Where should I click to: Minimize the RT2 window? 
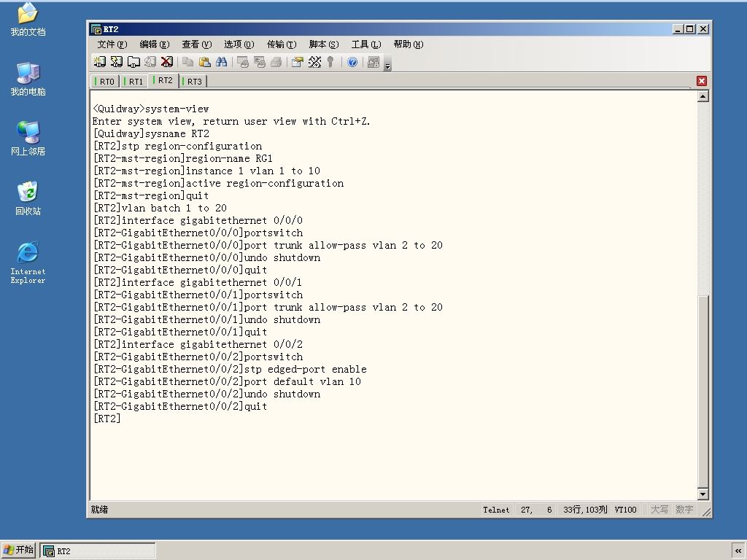point(678,29)
